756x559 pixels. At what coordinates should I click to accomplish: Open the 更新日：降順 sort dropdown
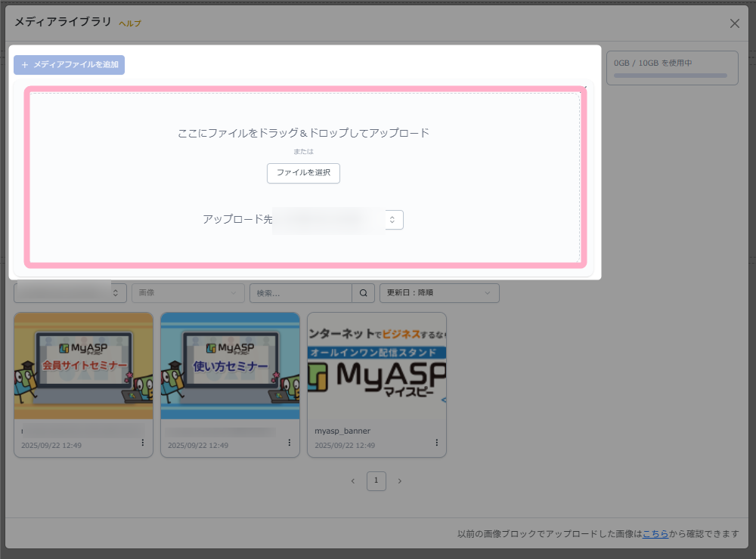pyautogui.click(x=438, y=293)
